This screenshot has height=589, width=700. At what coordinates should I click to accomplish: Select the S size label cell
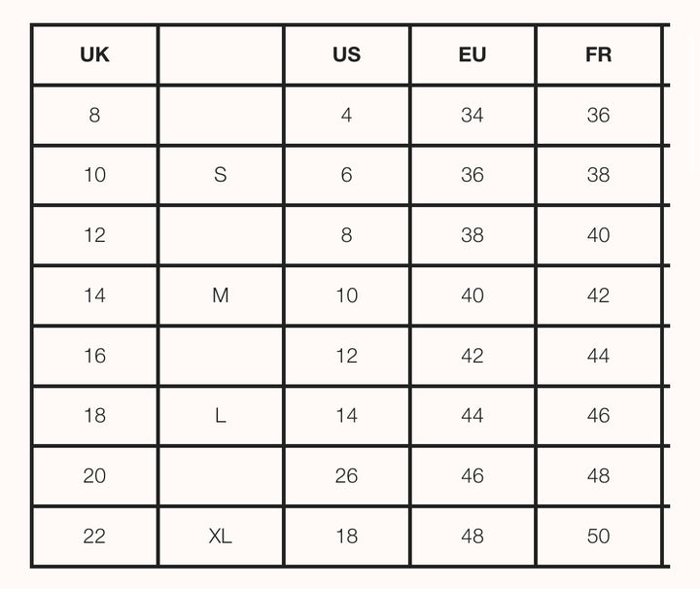pyautogui.click(x=221, y=175)
